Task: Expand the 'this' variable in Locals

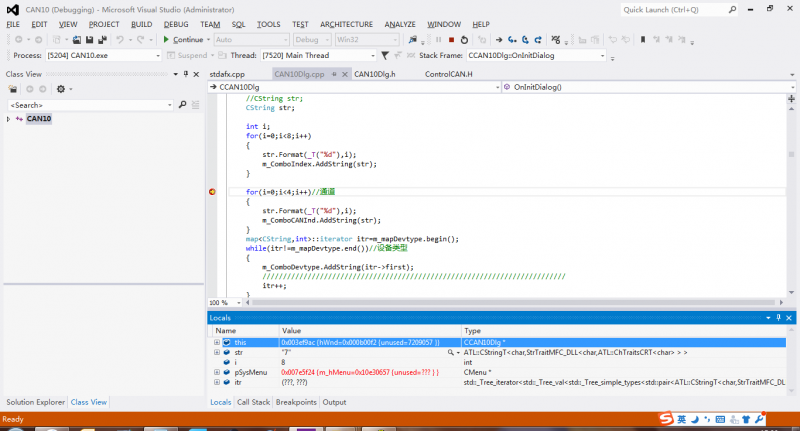Action: click(x=216, y=342)
